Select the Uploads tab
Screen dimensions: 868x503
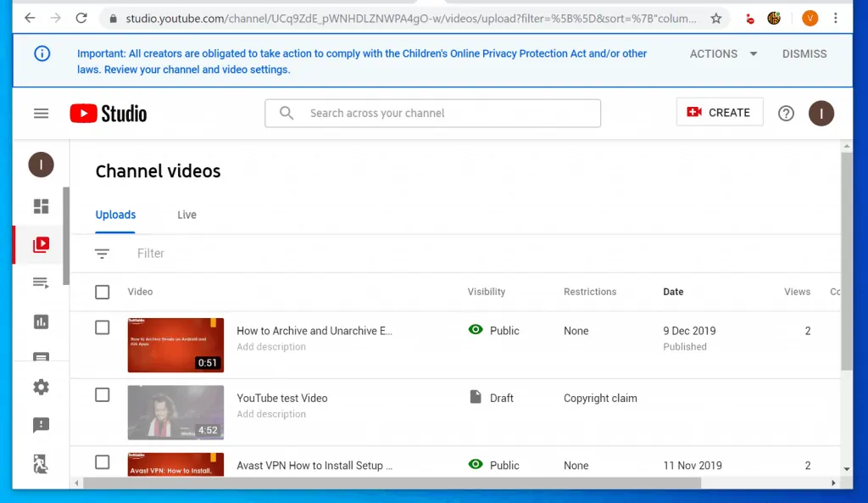click(115, 215)
